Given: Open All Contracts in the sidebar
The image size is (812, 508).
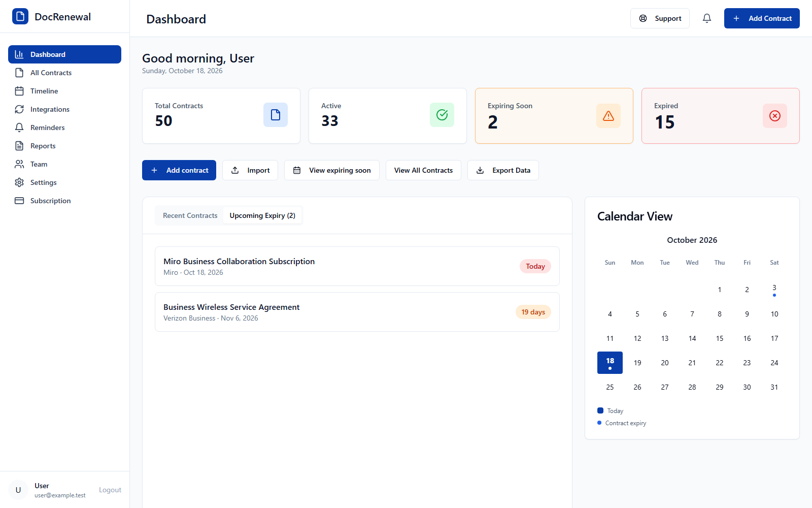Looking at the screenshot, I should 64,73.
